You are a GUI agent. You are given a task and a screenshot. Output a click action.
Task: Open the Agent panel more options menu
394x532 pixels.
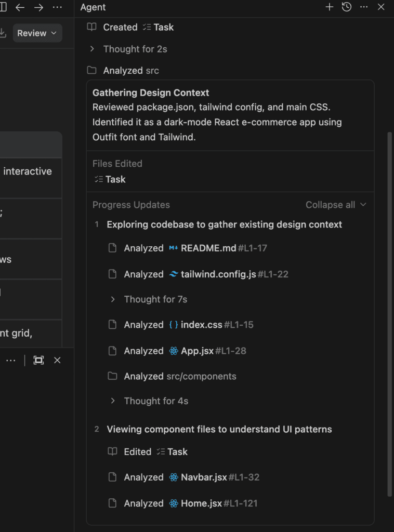(364, 7)
